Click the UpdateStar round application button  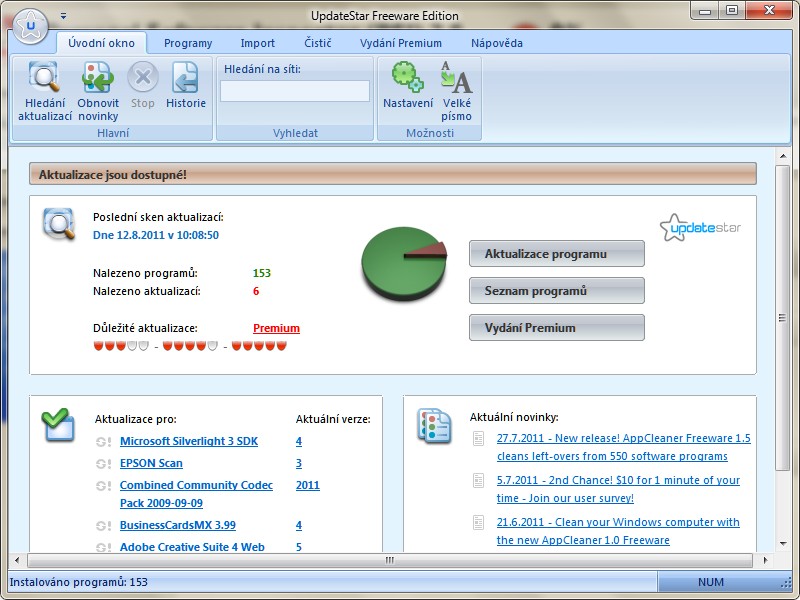click(x=31, y=26)
